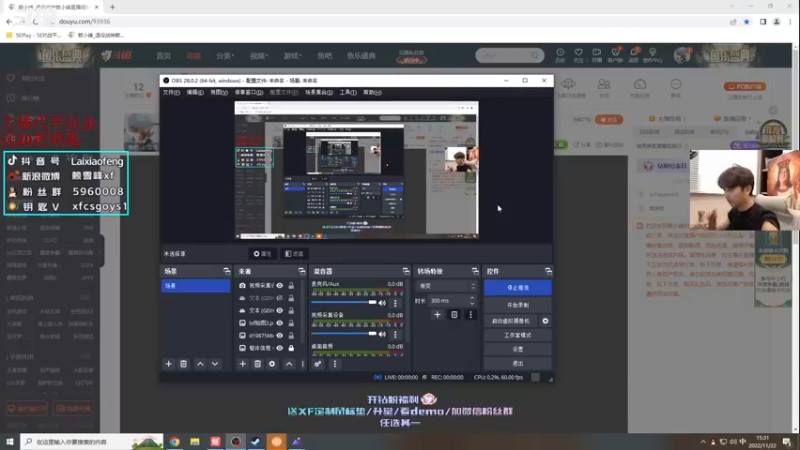800x450 pixels.
Task: Hide the 视频采集设备 source eye icon
Action: coord(280,285)
